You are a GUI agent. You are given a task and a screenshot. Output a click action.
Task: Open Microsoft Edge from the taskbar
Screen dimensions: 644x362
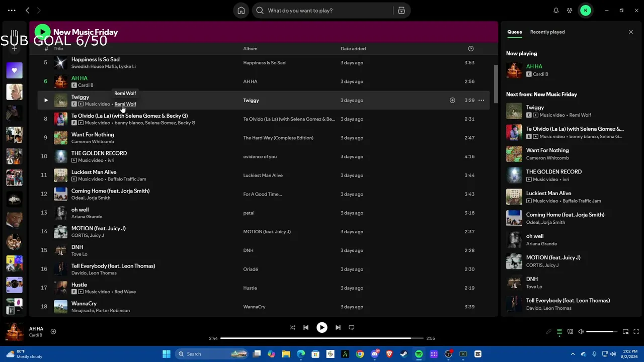click(301, 354)
